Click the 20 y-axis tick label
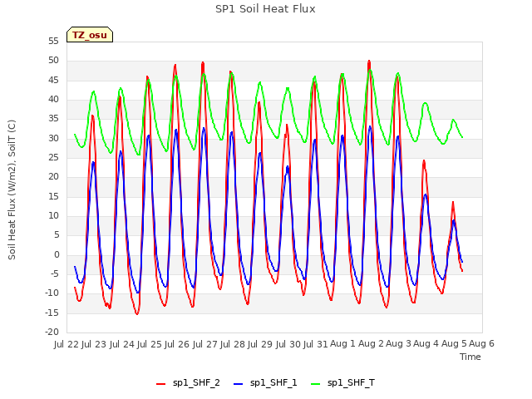The height and width of the screenshot is (399, 532). pyautogui.click(x=53, y=177)
